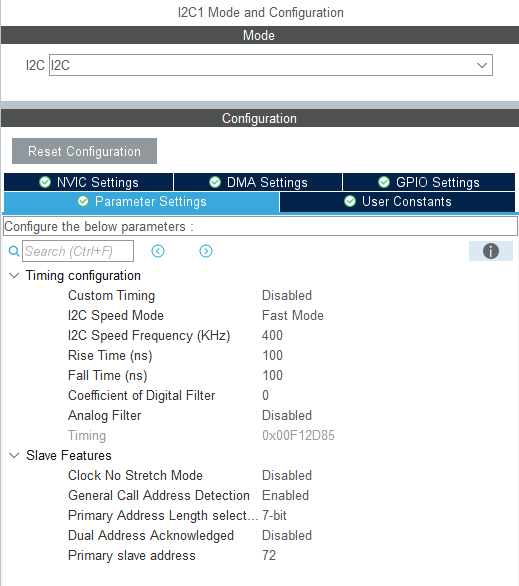Click the Reset Configuration button

point(84,151)
